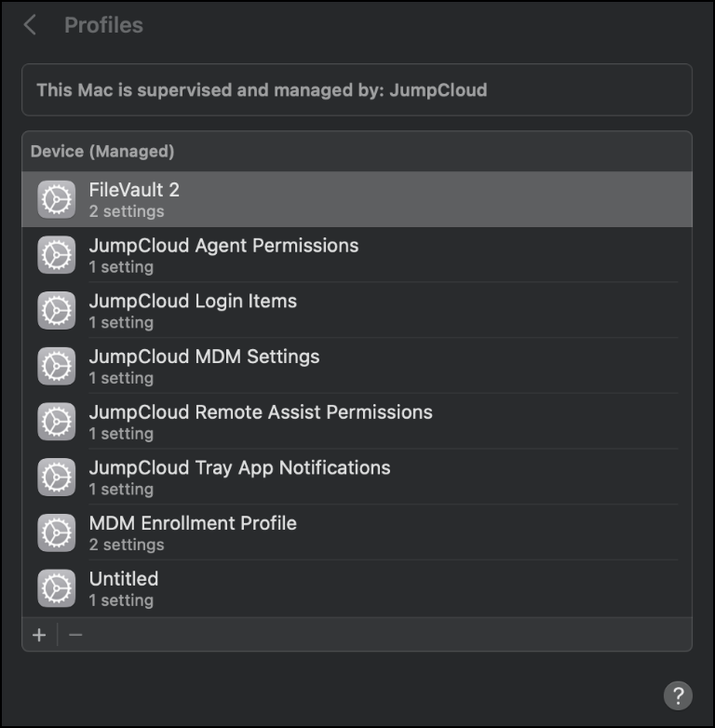Click the JumpCloud MDM Settings profile icon
715x728 pixels.
pos(57,366)
